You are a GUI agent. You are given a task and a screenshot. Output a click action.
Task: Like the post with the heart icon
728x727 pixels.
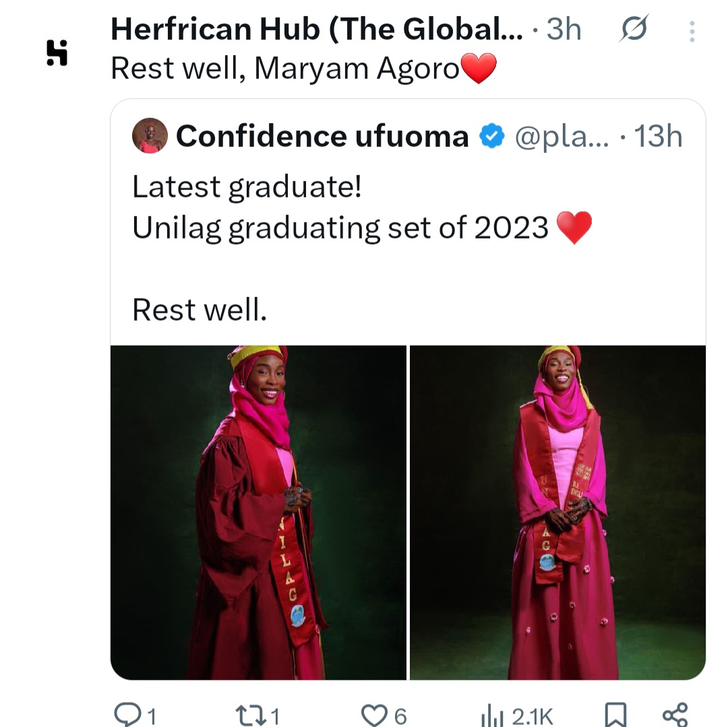(373, 714)
